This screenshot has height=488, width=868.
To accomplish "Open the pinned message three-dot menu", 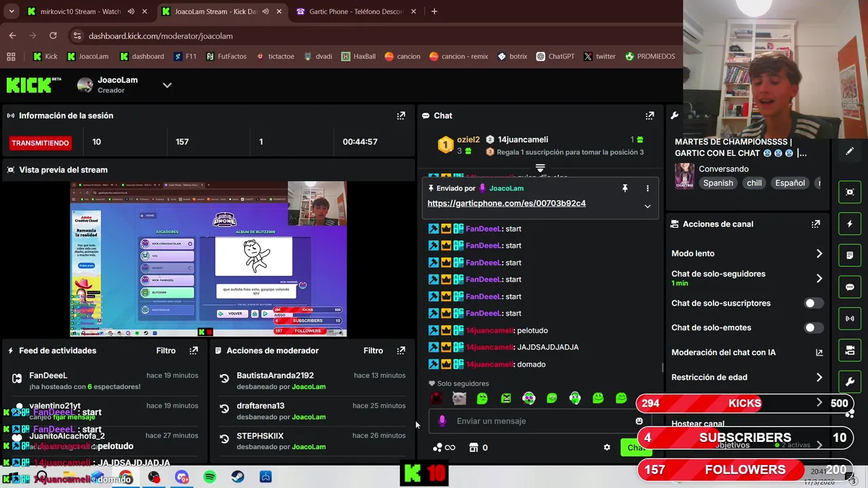I will point(648,188).
